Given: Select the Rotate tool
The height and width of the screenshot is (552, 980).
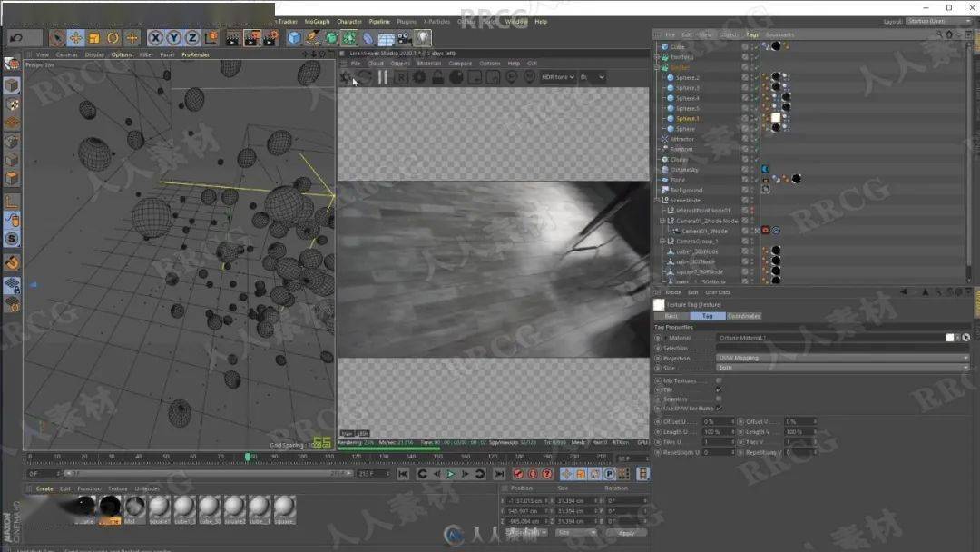Looking at the screenshot, I should coord(113,38).
